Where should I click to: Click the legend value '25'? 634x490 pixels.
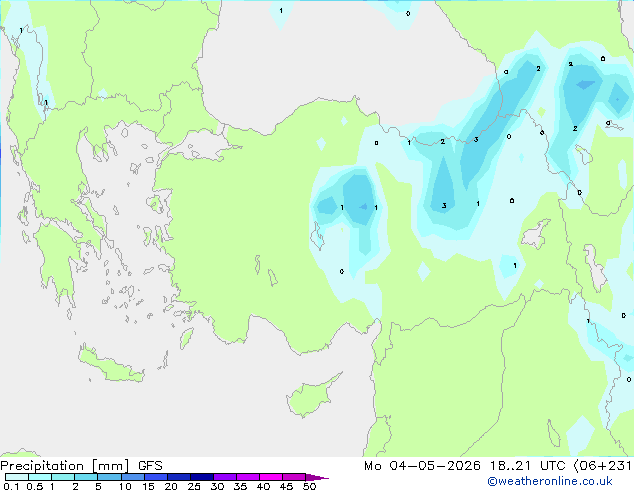click(x=194, y=486)
